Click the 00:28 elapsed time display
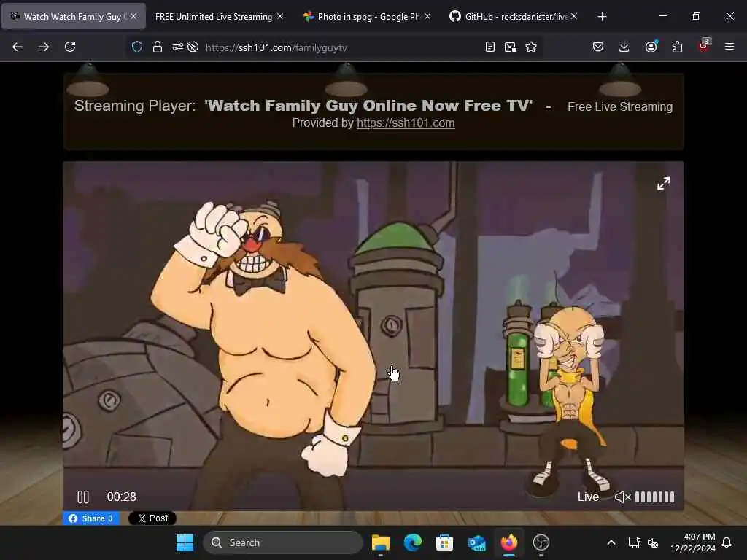747x560 pixels. click(x=122, y=497)
